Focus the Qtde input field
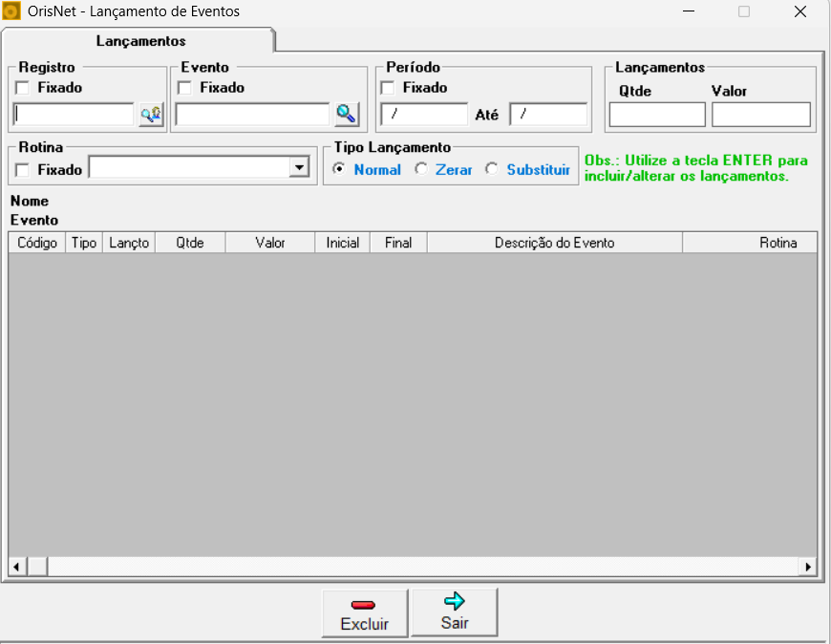This screenshot has width=831, height=644. (657, 115)
